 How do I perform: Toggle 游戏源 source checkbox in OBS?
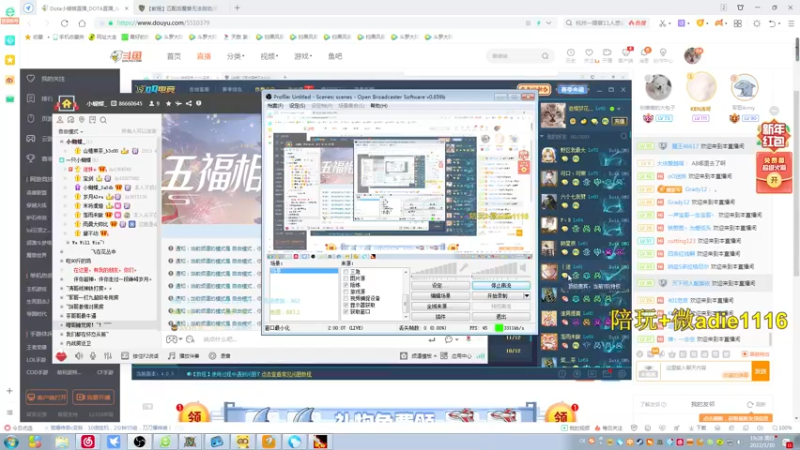tap(346, 292)
